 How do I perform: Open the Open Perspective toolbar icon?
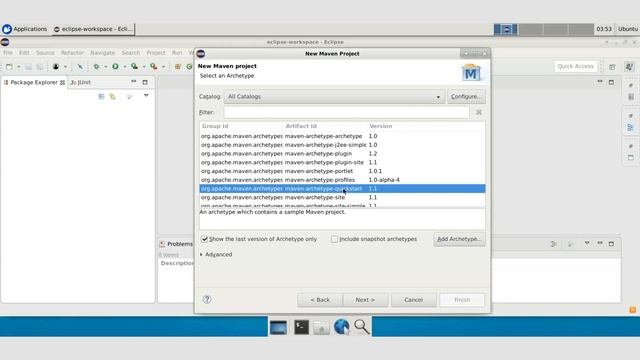(612, 67)
